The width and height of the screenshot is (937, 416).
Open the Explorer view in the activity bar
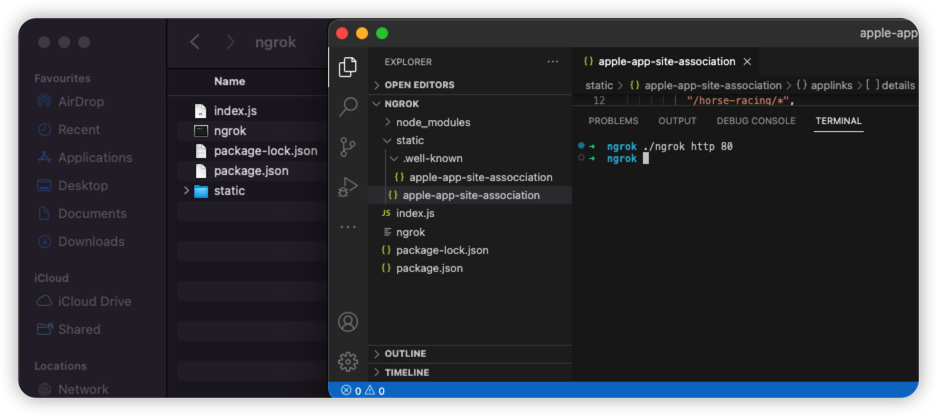tap(348, 67)
